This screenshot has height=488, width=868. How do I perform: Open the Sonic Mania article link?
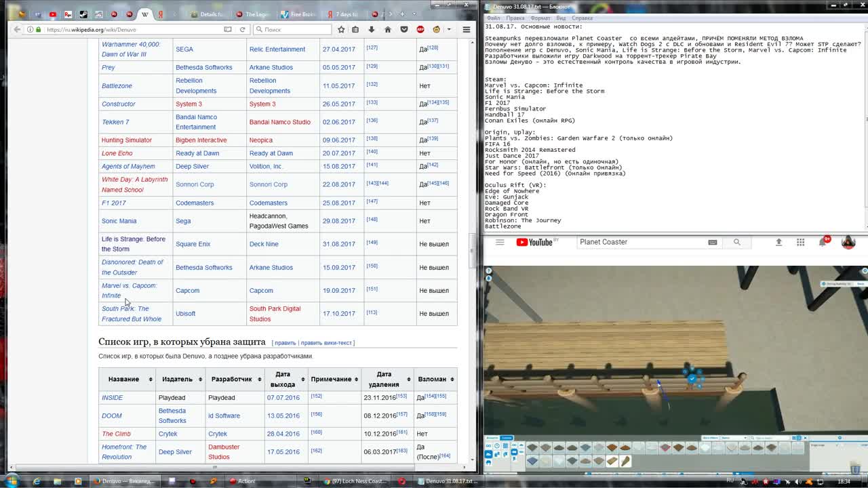click(x=119, y=221)
